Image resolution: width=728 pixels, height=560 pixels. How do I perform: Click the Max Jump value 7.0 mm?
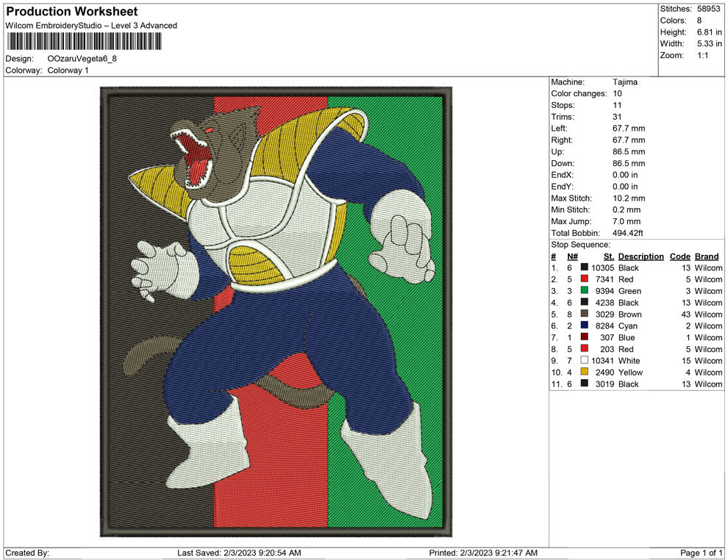[x=627, y=221]
